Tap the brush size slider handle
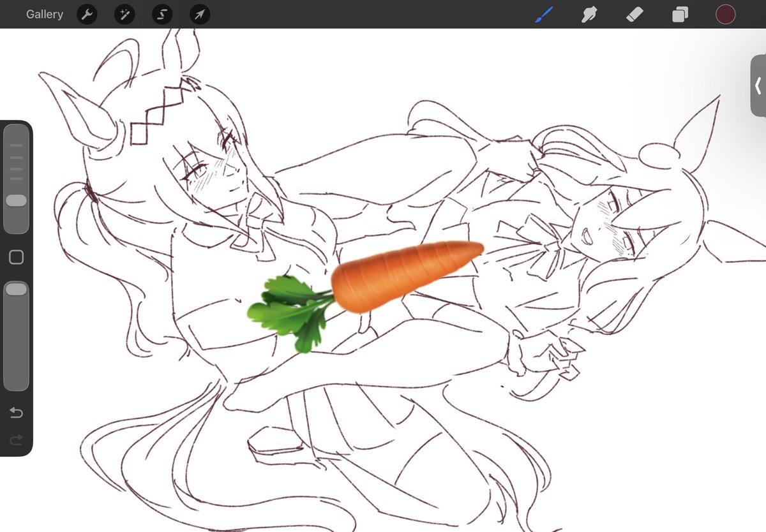This screenshot has height=532, width=766. [17, 200]
